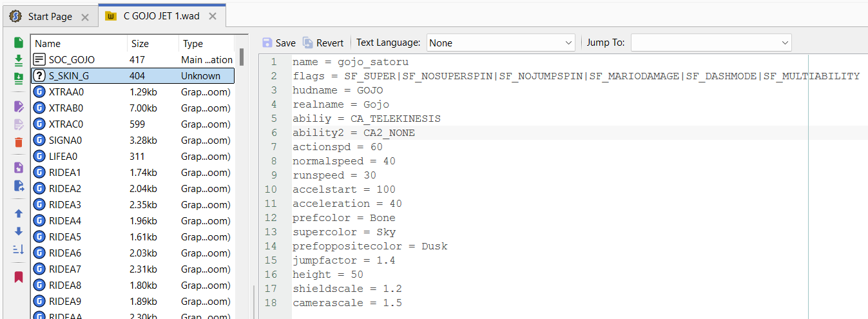Click line 'abiliy = CA_TELEKINESIS'

367,119
